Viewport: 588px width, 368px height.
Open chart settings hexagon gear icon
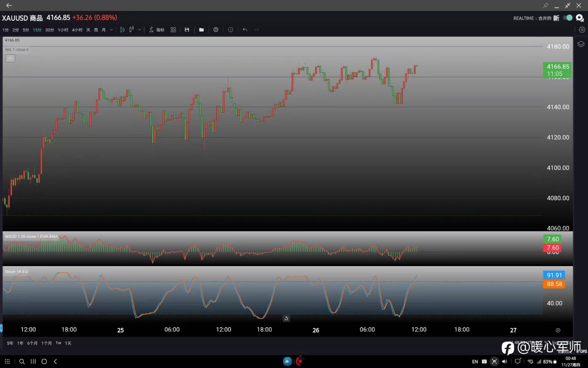pos(582,29)
